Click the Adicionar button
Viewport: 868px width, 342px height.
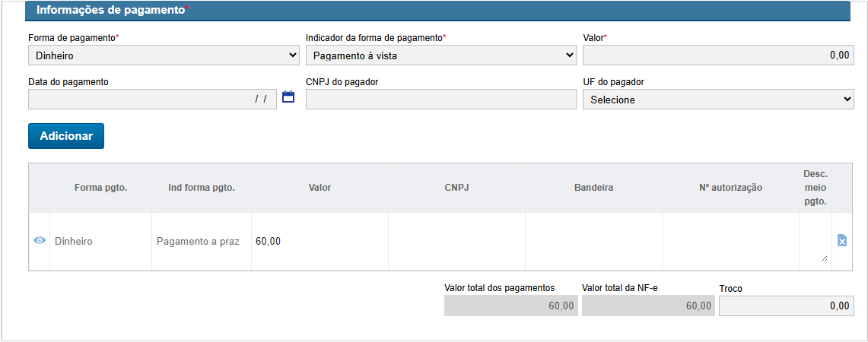coord(66,136)
